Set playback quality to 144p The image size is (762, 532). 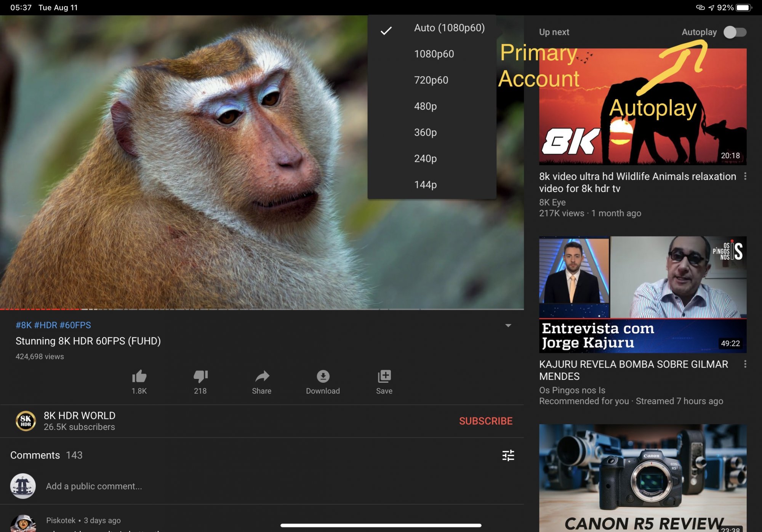(425, 185)
